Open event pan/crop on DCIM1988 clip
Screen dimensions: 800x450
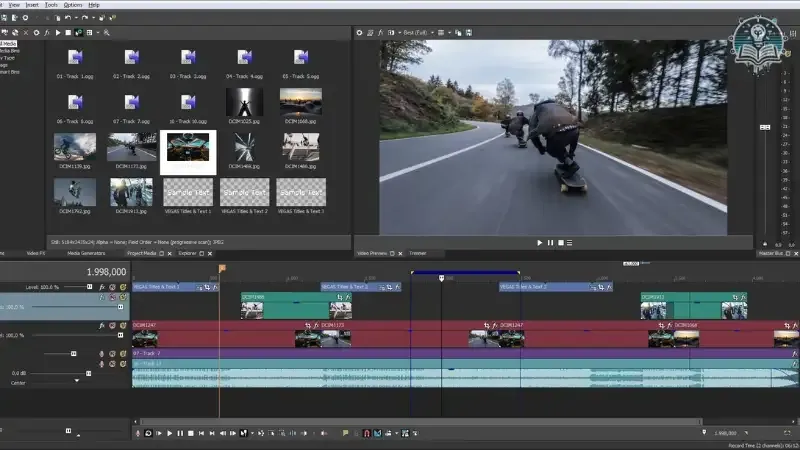[340, 297]
